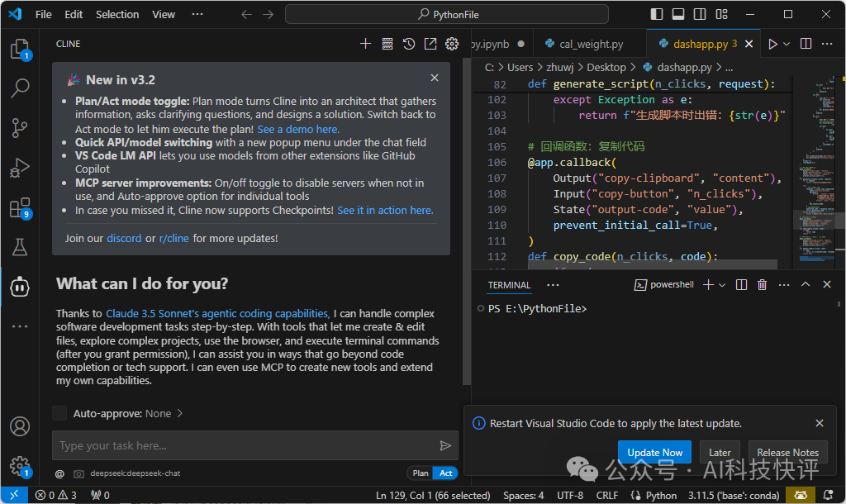846x504 pixels.
Task: Open the r/cline link
Action: click(x=173, y=239)
